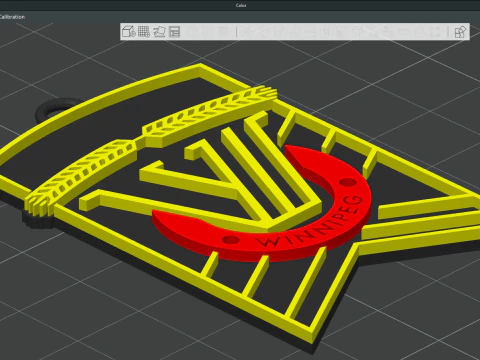Open the Assembly view icon at toolbar end

pyautogui.click(x=460, y=32)
